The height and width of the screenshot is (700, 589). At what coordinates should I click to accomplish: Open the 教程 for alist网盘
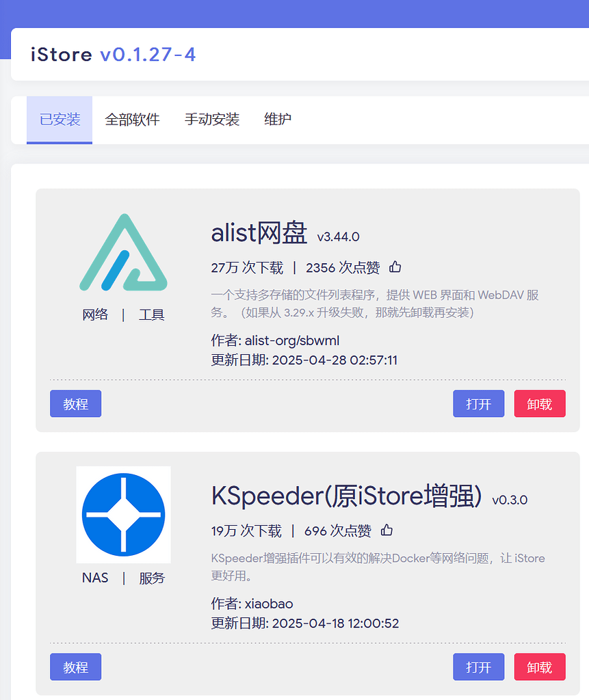75,403
